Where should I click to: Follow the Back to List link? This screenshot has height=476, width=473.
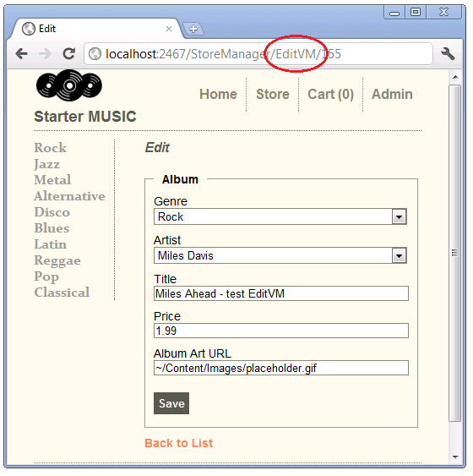178,443
